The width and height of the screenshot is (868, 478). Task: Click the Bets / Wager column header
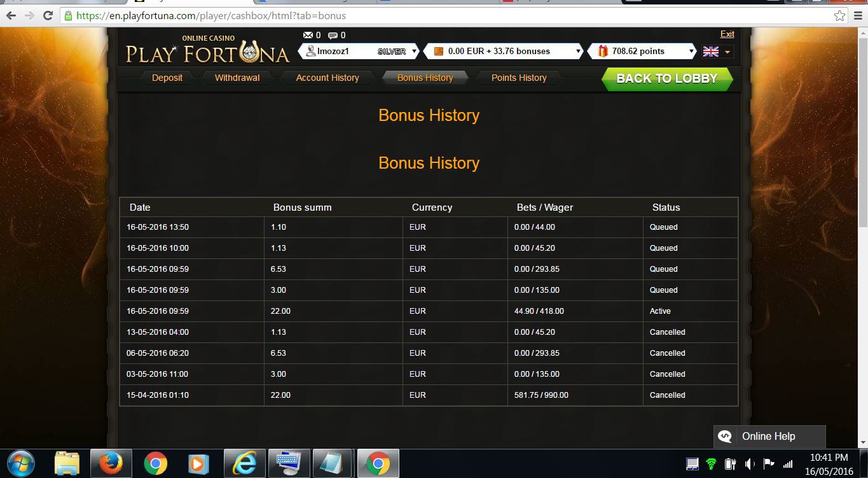(x=545, y=207)
